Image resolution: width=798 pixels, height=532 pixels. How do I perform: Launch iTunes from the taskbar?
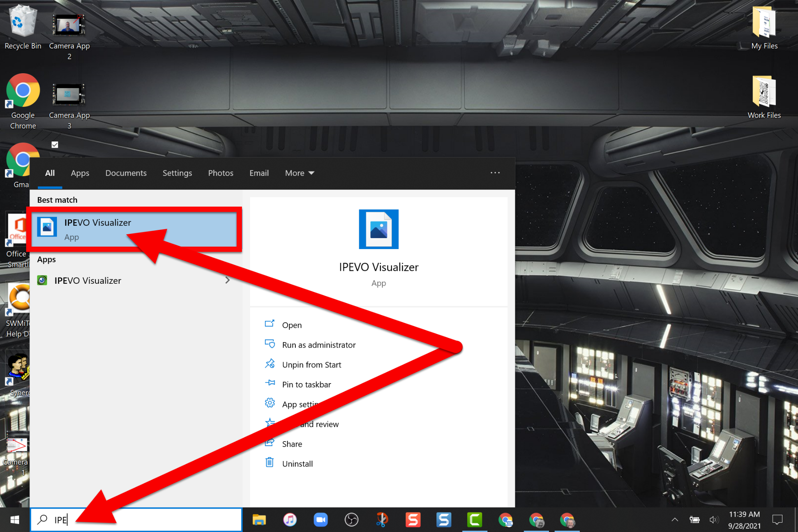coord(290,520)
